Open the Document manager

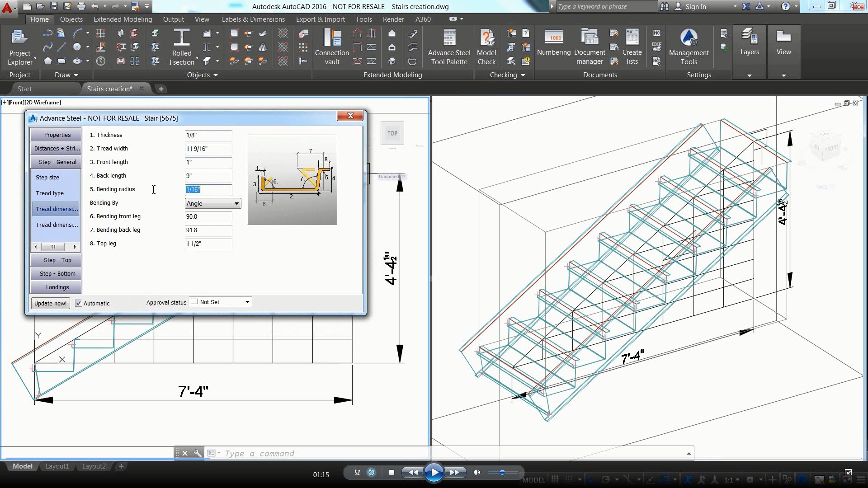589,45
